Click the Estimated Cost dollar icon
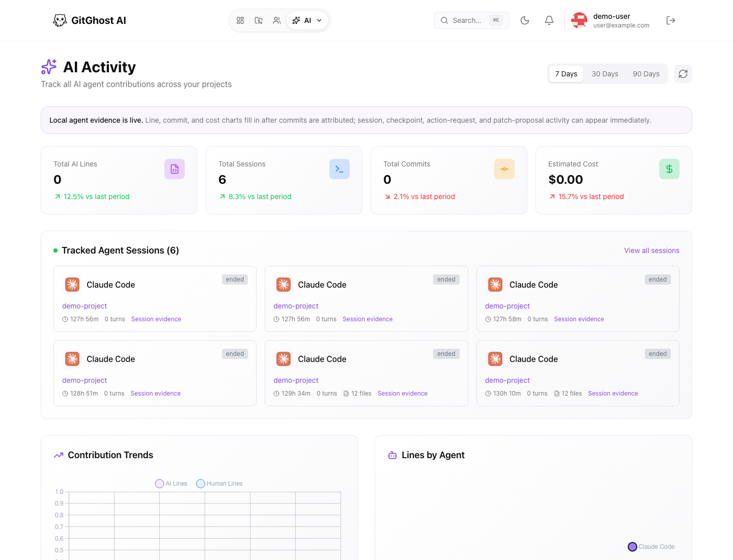733x560 pixels. pyautogui.click(x=669, y=169)
